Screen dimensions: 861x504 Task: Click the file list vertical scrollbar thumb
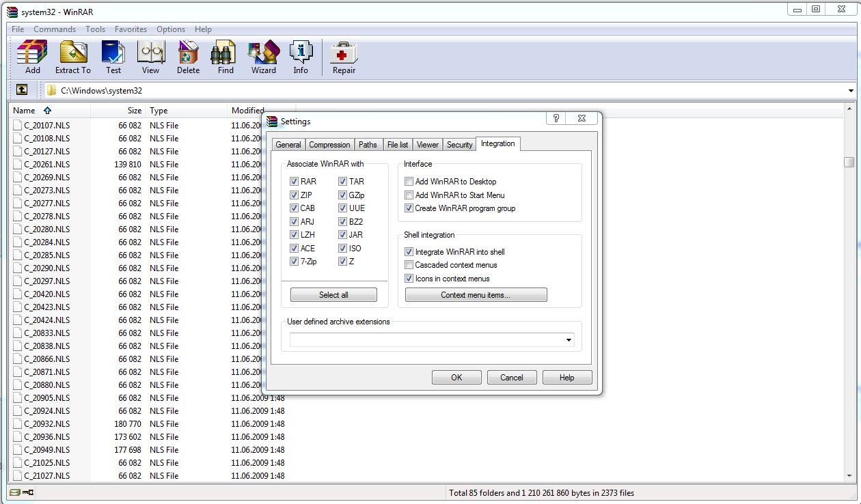(x=849, y=162)
